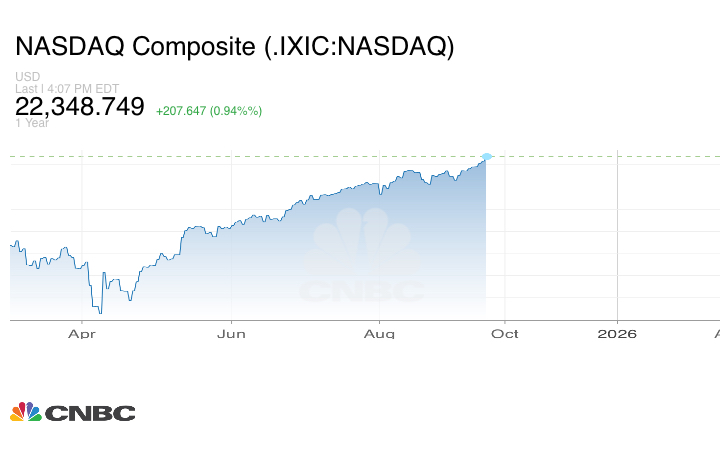The height and width of the screenshot is (450, 720).
Task: Select the 1 Year range label
Action: [x=33, y=123]
